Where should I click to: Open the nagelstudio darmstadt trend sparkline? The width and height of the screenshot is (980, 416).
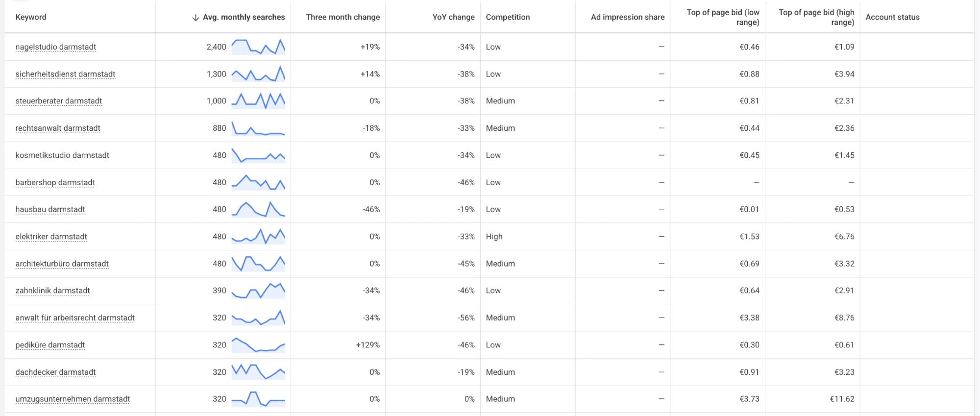[x=258, y=47]
